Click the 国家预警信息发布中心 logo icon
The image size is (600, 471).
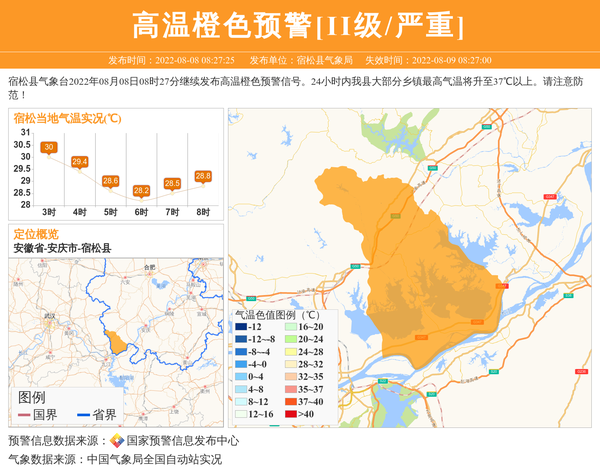point(117,441)
